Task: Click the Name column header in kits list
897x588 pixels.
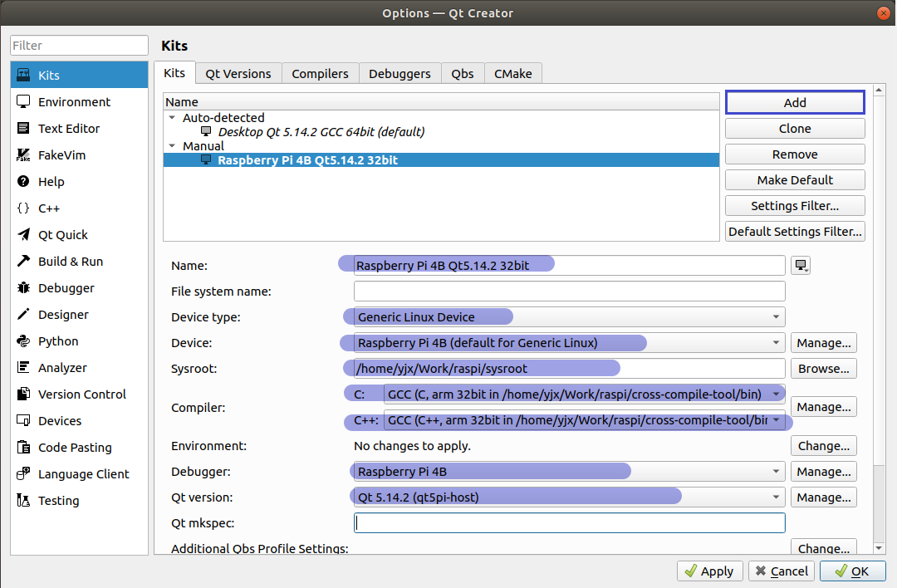Action: [441, 102]
